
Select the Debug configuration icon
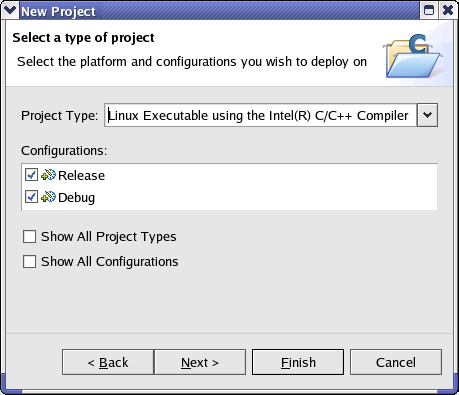pyautogui.click(x=48, y=197)
